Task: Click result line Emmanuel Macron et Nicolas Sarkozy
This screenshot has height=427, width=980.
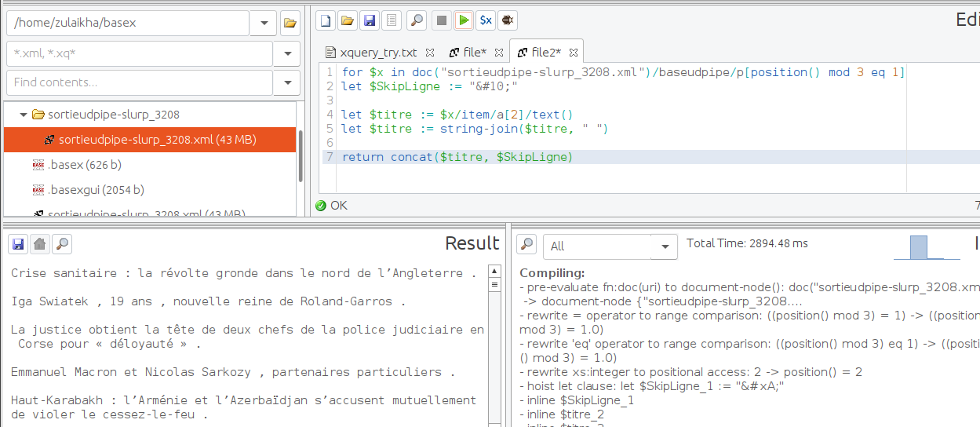Action: [233, 372]
